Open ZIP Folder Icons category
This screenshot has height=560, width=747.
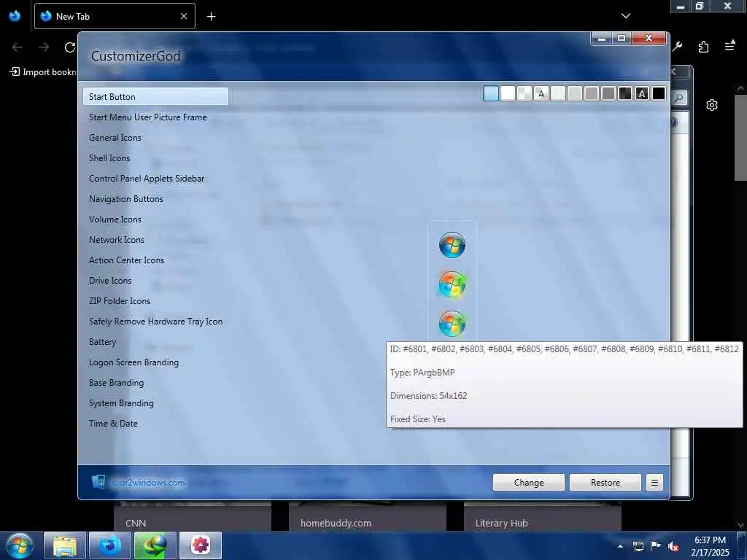click(155, 301)
